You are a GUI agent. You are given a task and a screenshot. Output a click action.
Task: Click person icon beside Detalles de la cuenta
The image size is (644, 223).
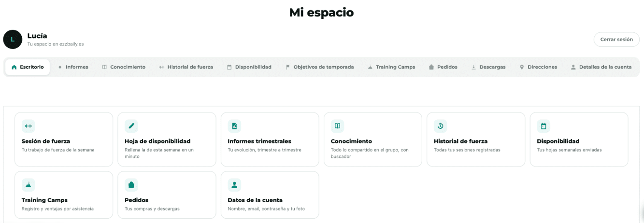(573, 67)
